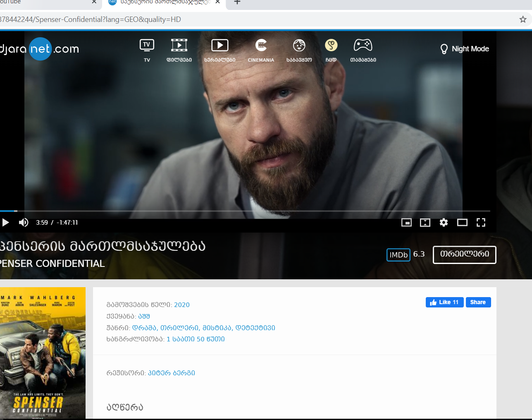Toggle Night Mode with the lightbulb
Viewport: 532px width, 420px height.
(464, 49)
